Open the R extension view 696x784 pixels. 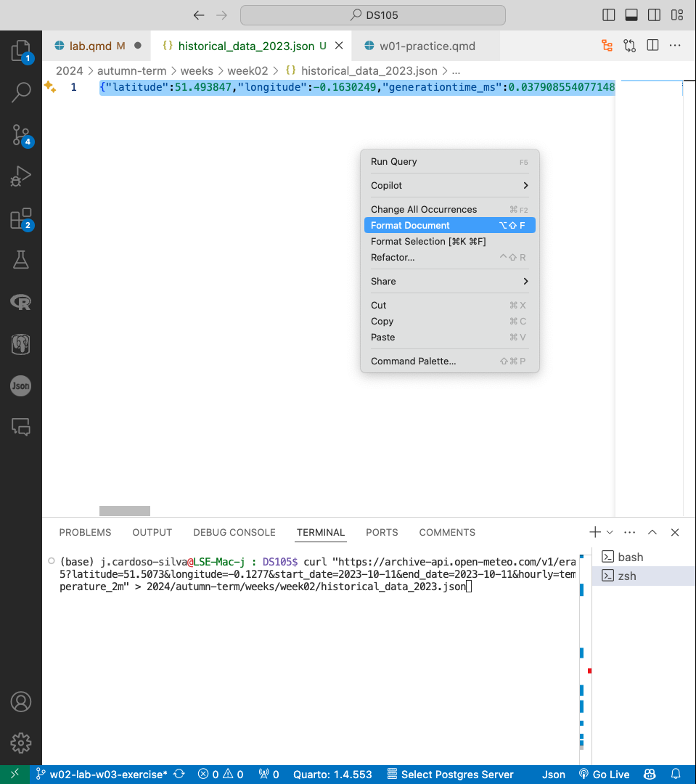point(21,302)
